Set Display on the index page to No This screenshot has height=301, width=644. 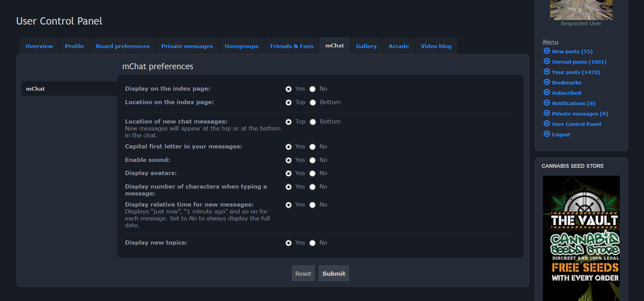pyautogui.click(x=313, y=89)
